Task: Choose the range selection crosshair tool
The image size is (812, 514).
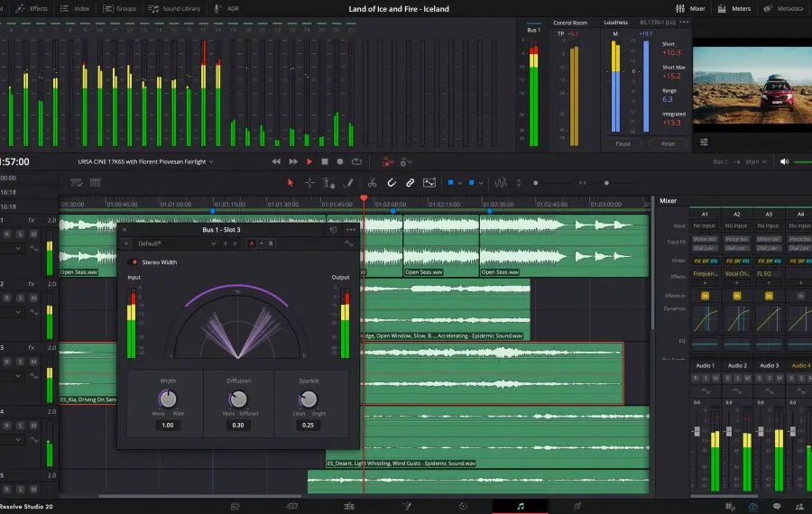Action: pyautogui.click(x=309, y=183)
